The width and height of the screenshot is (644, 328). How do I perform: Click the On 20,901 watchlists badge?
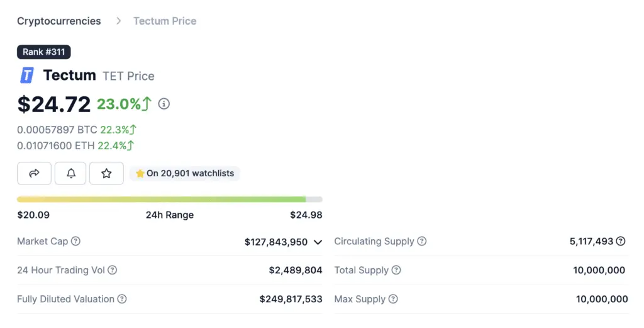pyautogui.click(x=185, y=174)
